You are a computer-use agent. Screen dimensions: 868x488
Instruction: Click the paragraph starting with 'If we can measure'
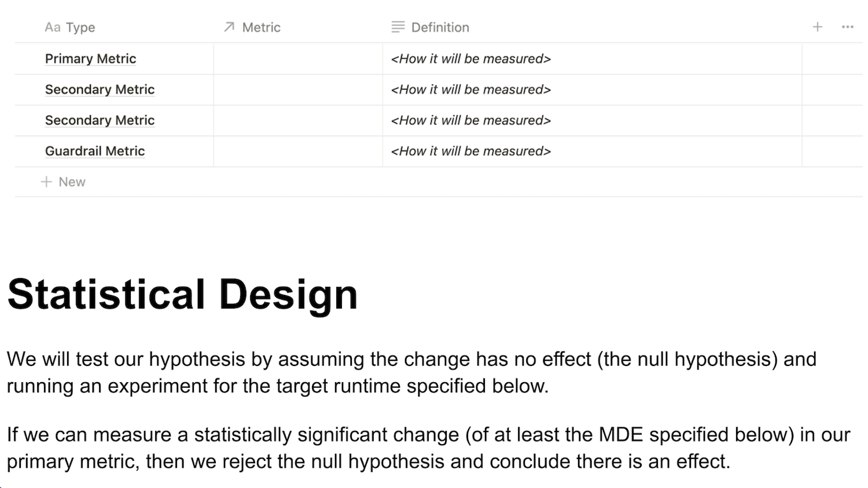coord(428,448)
